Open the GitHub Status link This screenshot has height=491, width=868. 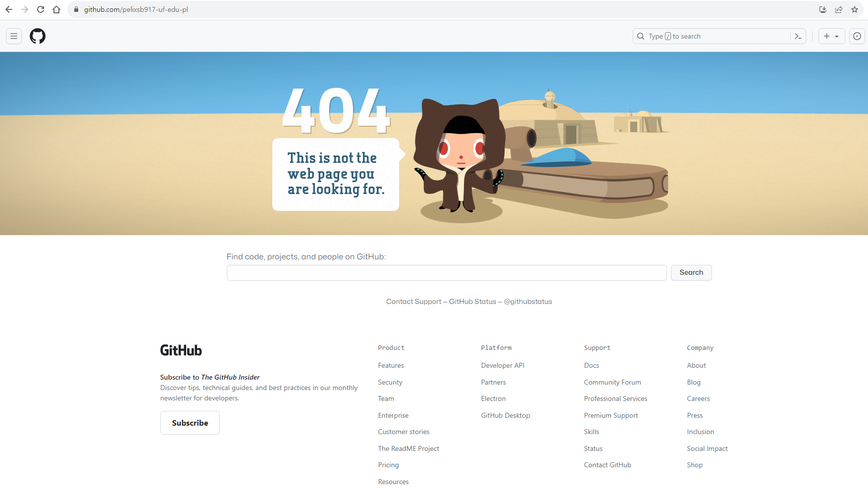click(x=472, y=301)
